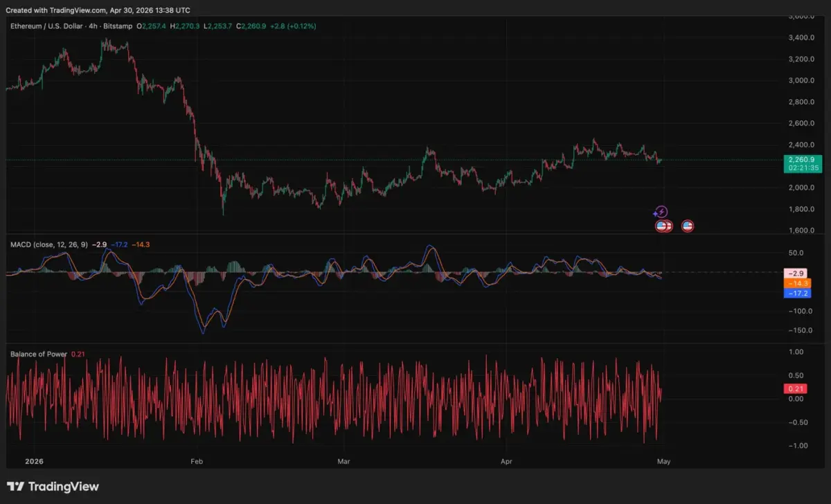Image resolution: width=831 pixels, height=504 pixels.
Task: Click the leftmost US flag economic event icon
Action: pos(661,226)
